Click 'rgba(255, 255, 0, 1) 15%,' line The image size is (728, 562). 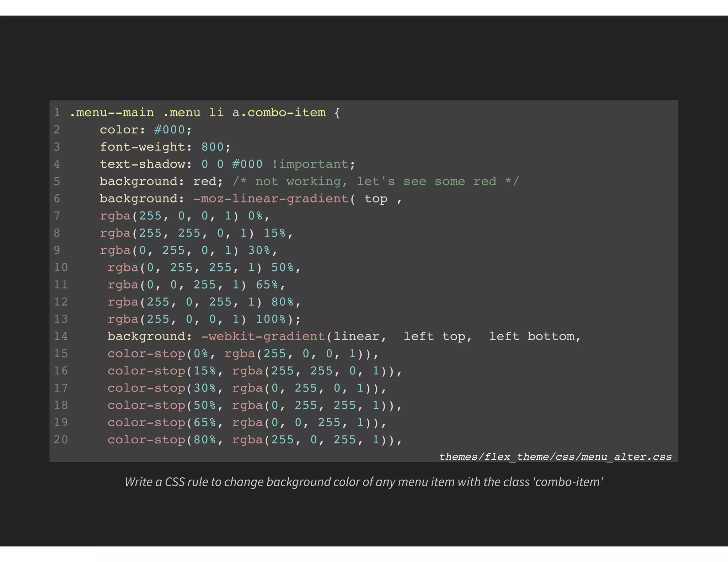click(197, 233)
